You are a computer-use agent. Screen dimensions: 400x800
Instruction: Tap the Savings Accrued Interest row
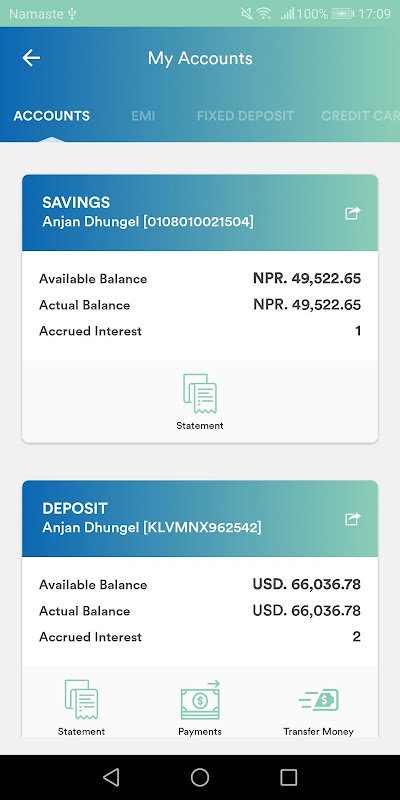coord(200,331)
